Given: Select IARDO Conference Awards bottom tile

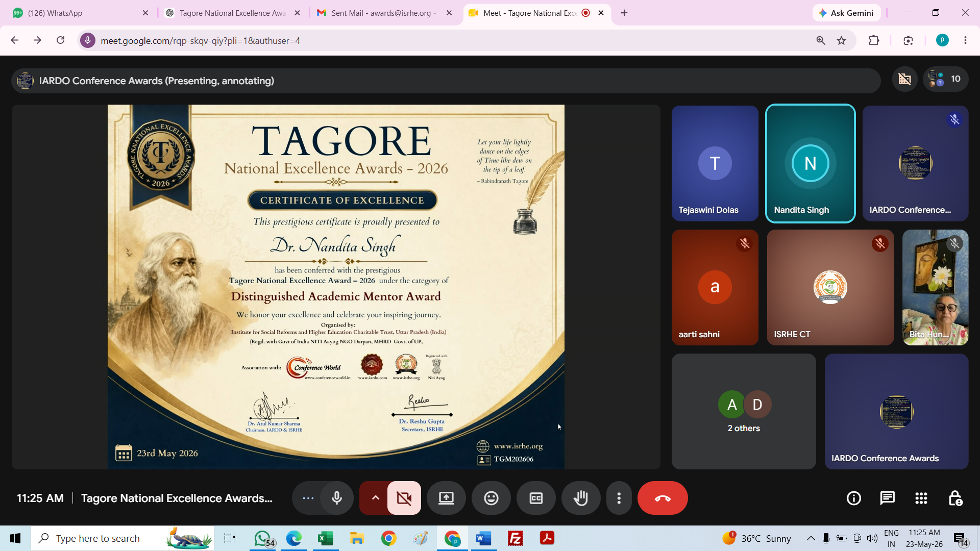Looking at the screenshot, I should [896, 411].
